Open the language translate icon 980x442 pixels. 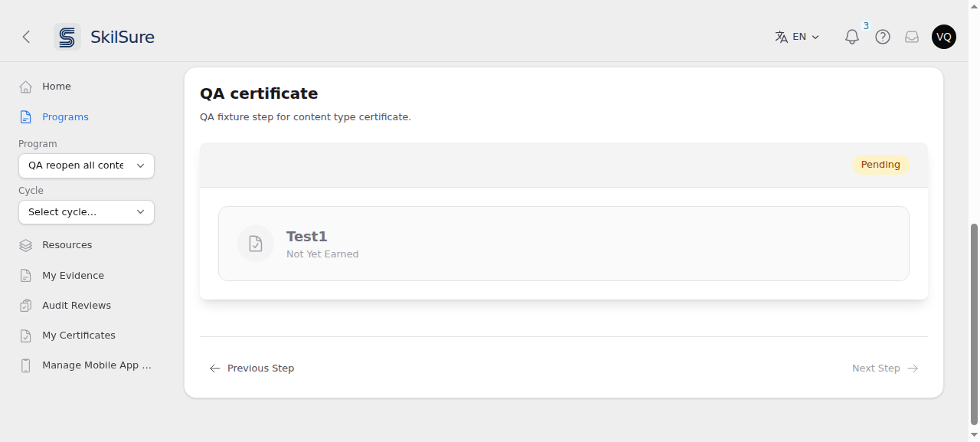pyautogui.click(x=781, y=37)
